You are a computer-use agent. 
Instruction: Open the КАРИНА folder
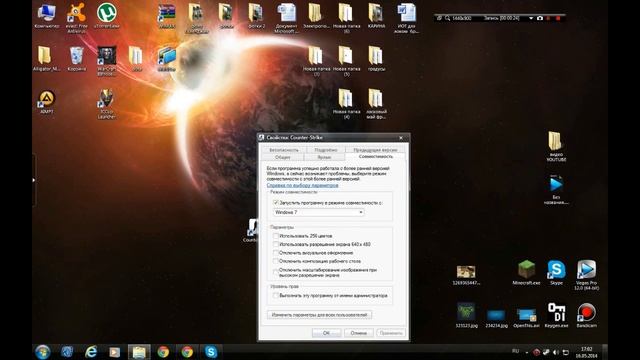point(376,16)
